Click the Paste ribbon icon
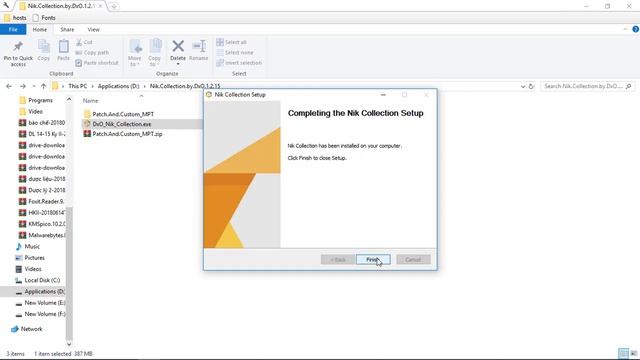The image size is (640, 360). pyautogui.click(x=63, y=51)
